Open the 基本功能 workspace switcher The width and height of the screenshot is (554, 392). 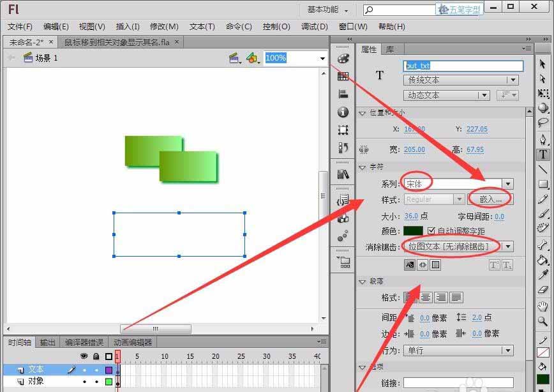pyautogui.click(x=327, y=10)
